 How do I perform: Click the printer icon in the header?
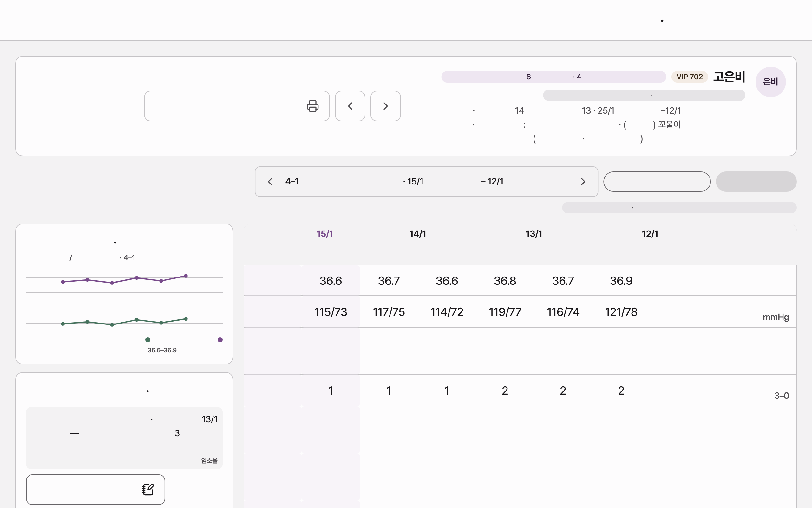(x=312, y=106)
